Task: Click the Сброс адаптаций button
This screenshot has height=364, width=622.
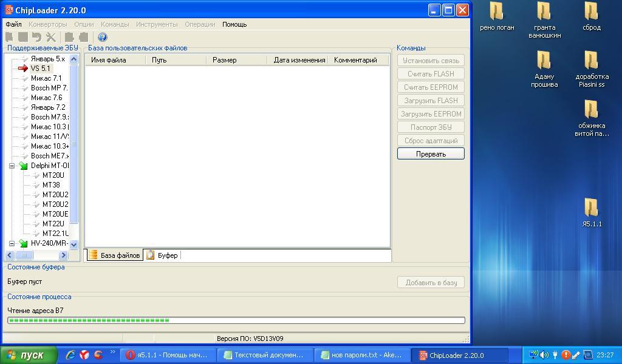Action: point(431,141)
